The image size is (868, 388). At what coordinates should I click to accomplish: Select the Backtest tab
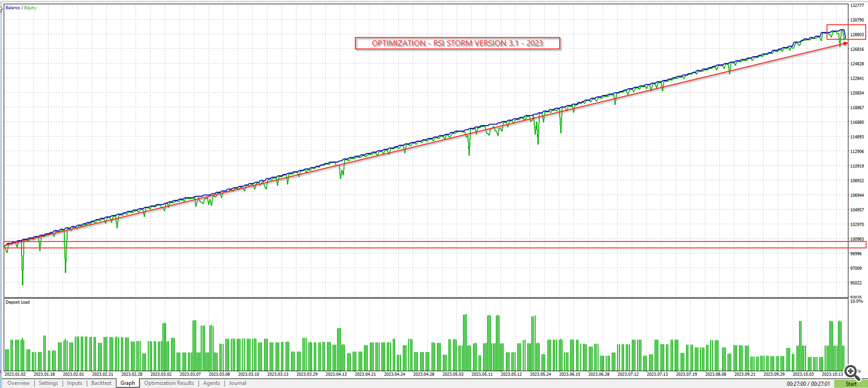[x=101, y=383]
